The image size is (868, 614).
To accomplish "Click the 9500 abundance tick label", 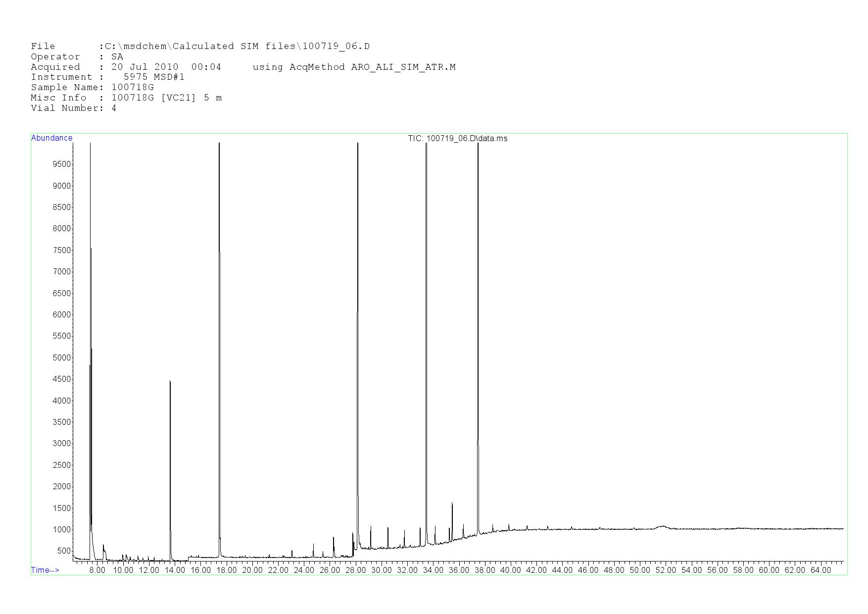I will click(61, 164).
